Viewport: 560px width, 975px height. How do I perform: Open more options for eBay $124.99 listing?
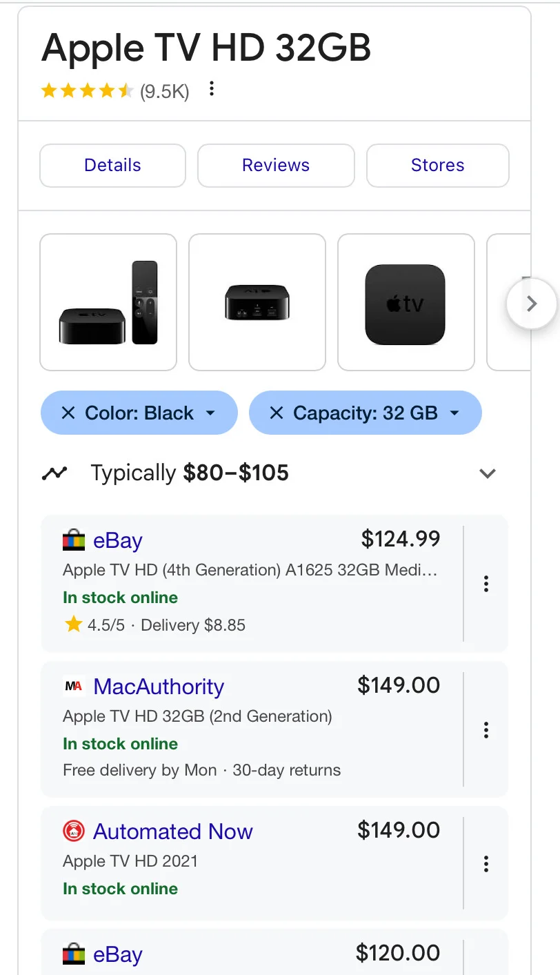(x=486, y=584)
